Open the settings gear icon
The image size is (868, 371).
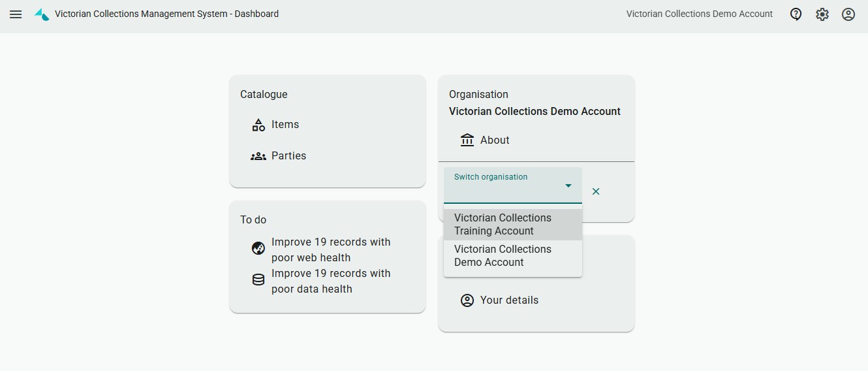pyautogui.click(x=822, y=14)
